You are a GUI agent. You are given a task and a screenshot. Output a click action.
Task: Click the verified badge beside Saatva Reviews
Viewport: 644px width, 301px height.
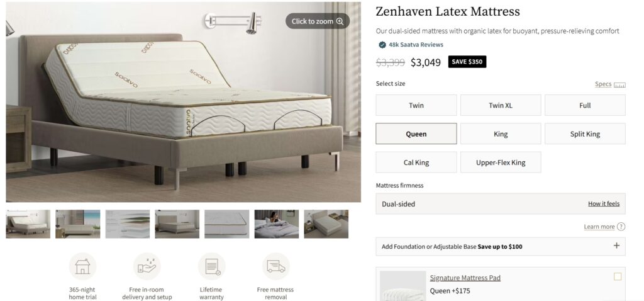(x=382, y=45)
